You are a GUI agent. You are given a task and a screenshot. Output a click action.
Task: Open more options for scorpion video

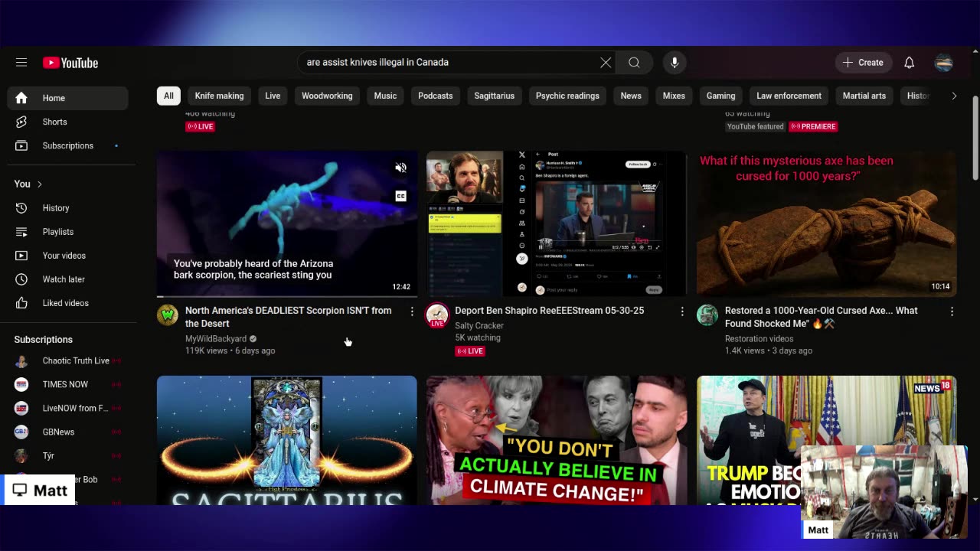tap(412, 311)
